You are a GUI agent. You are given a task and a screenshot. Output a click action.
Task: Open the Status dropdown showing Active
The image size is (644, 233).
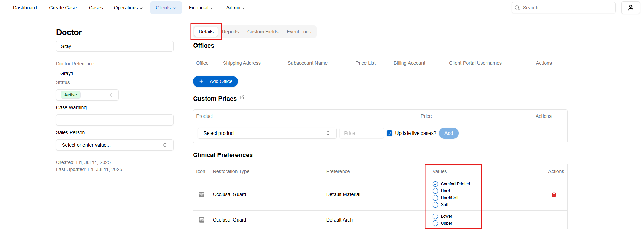coord(87,95)
